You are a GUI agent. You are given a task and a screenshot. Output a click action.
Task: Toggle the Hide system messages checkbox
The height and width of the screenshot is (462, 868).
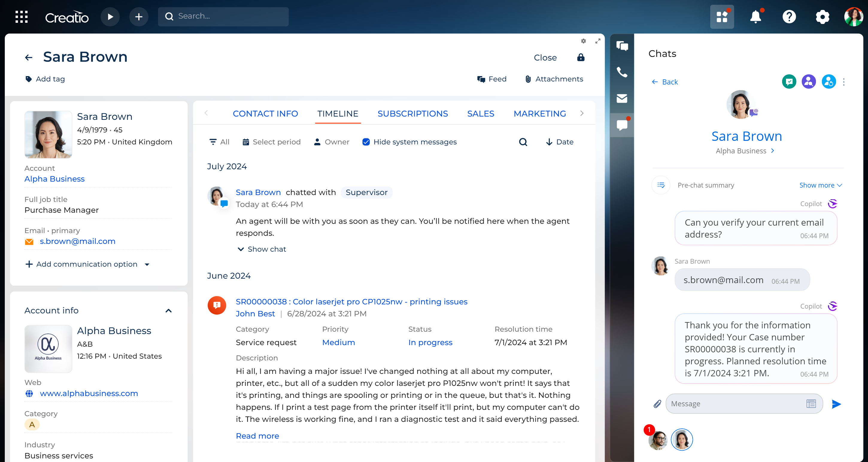click(x=366, y=142)
